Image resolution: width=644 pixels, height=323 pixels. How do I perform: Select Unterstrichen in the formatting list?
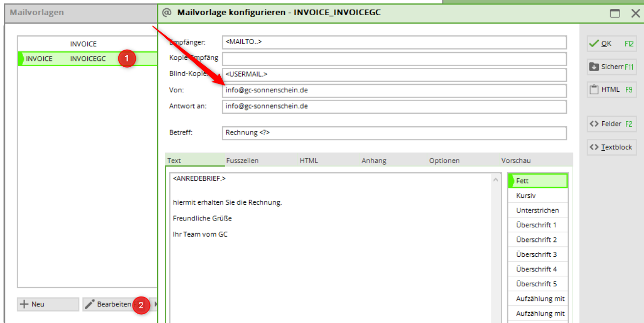click(x=538, y=211)
